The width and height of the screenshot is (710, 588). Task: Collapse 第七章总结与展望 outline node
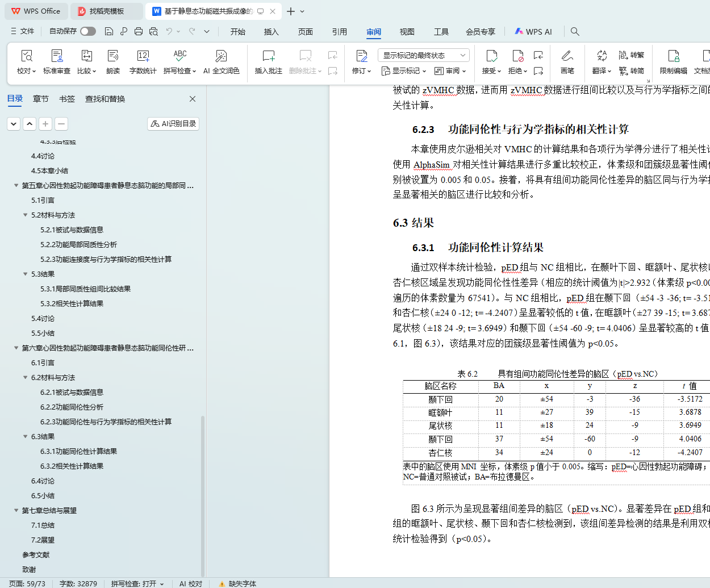16,511
